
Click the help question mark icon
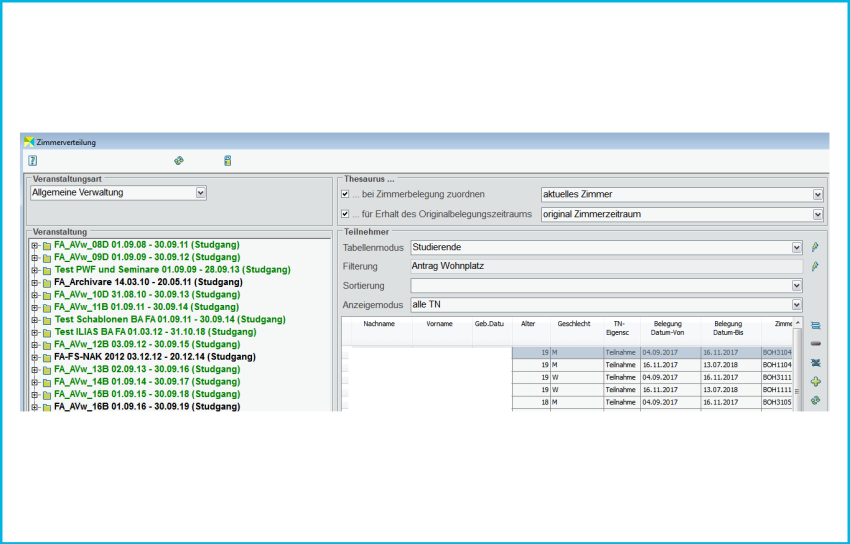click(33, 160)
